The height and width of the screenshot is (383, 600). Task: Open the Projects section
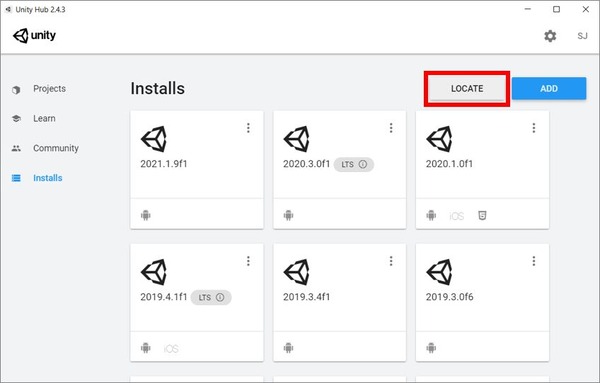[49, 89]
